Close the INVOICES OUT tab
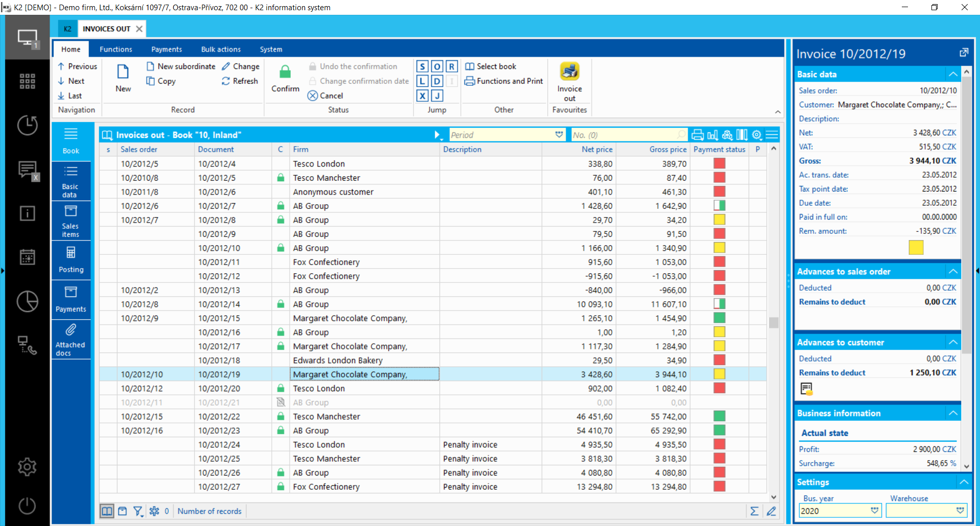 (x=139, y=29)
